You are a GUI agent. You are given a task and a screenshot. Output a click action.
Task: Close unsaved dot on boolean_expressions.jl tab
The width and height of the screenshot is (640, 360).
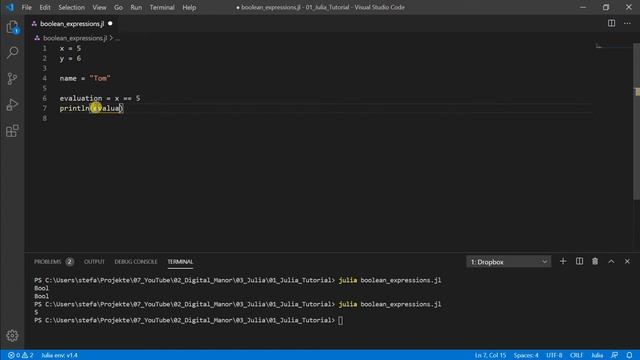[x=110, y=24]
